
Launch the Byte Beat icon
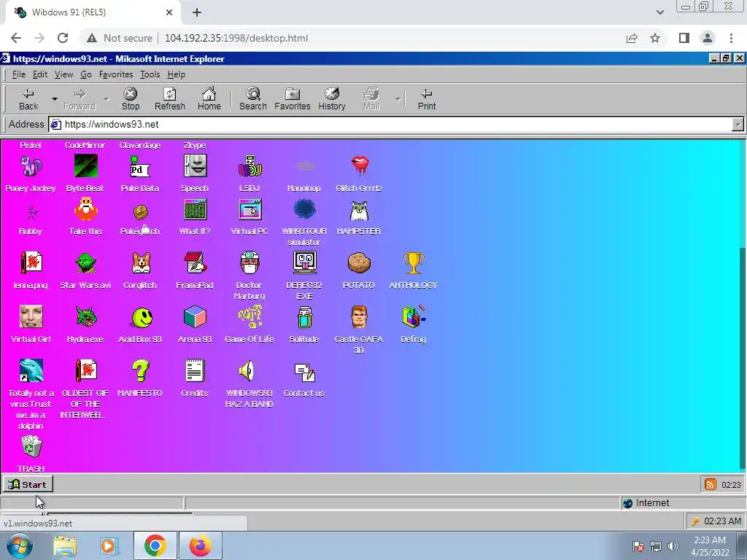coord(86,166)
